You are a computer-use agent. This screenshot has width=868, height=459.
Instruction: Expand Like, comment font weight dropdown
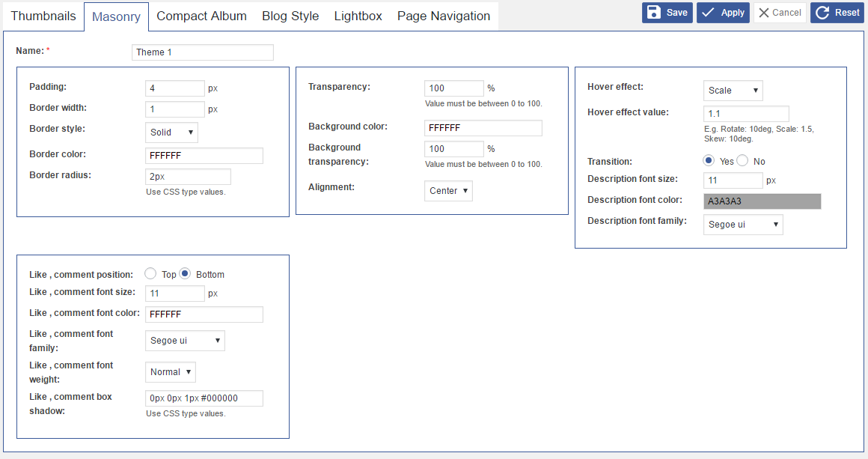[170, 372]
